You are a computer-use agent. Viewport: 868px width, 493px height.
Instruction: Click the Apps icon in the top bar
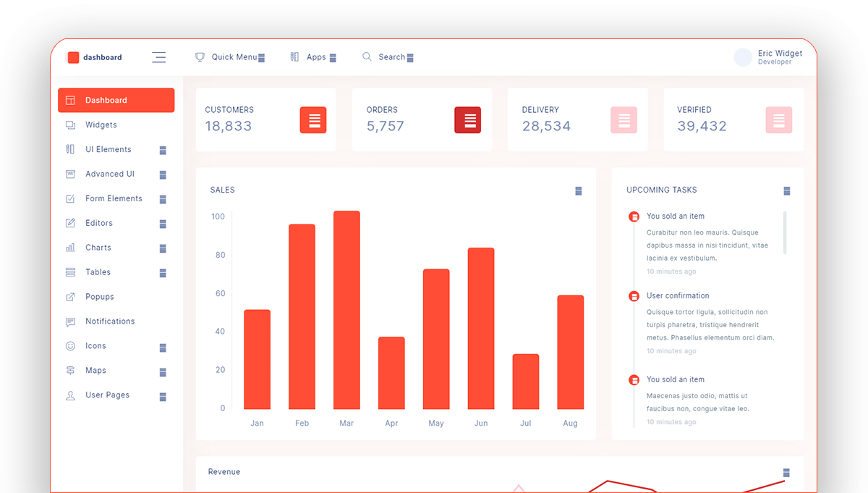294,56
